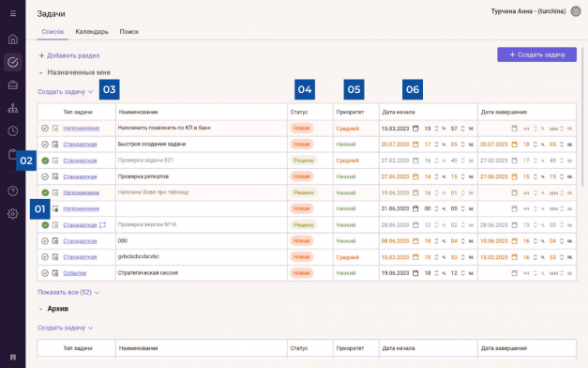Switch to Список tab
Image resolution: width=588 pixels, height=368 pixels.
click(x=53, y=32)
